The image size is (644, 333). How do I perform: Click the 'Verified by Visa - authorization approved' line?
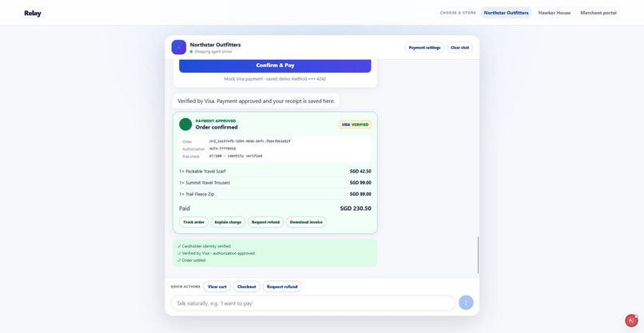tap(216, 253)
